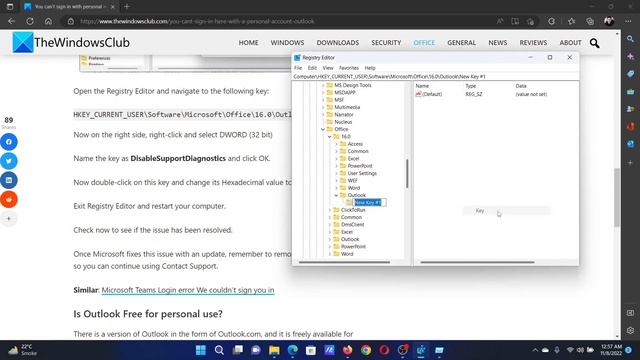This screenshot has width=640, height=360.
Task: Click the Microsoft Edge taskbar icon
Action: 293,350
